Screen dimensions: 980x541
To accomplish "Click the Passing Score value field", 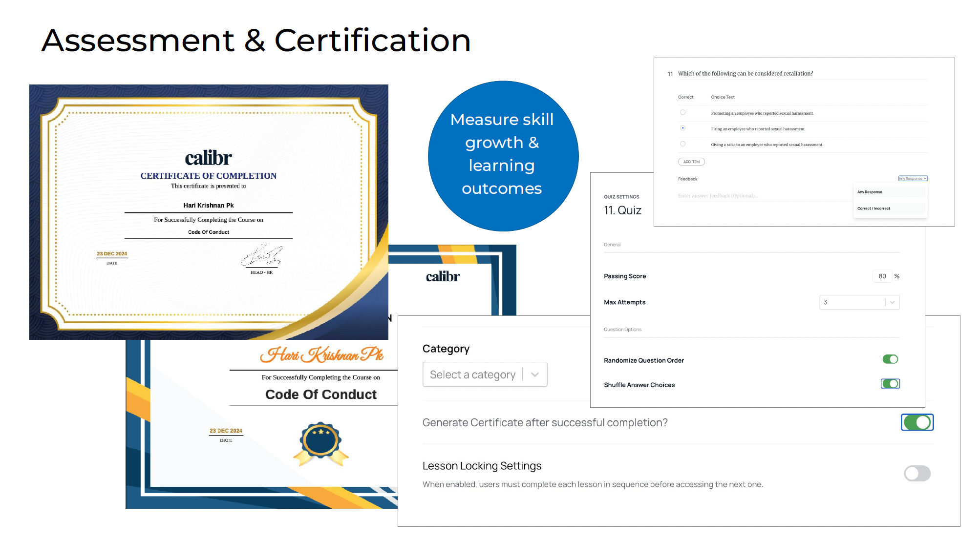I will 882,276.
